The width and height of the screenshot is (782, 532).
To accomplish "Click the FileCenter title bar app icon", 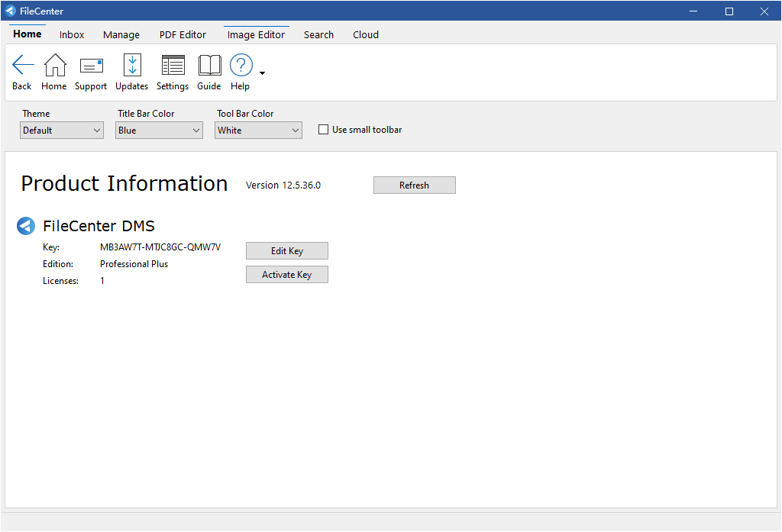I will coord(11,11).
